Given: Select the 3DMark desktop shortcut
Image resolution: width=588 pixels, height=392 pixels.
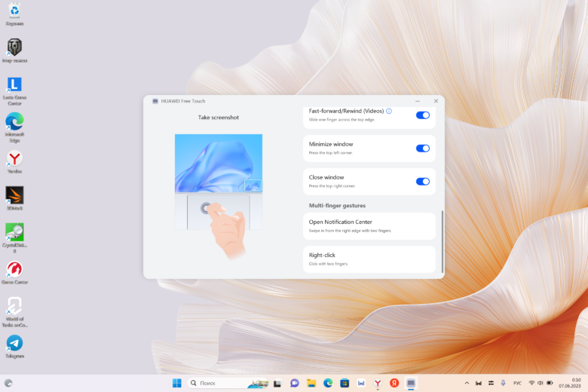Looking at the screenshot, I should pos(14,198).
